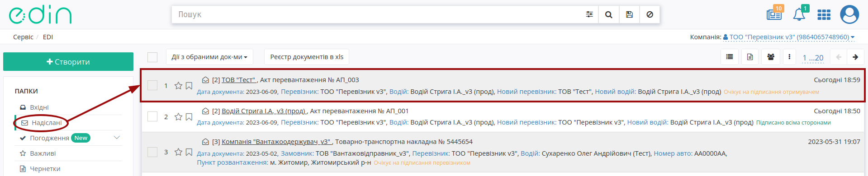868x176 pixels.
Task: Open the 1...20 page range selector
Action: [x=813, y=58]
